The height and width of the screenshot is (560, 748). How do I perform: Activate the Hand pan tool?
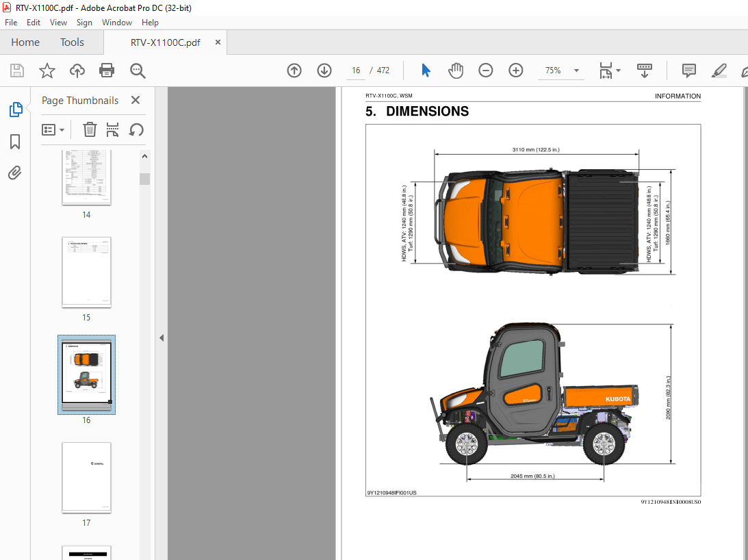(456, 71)
